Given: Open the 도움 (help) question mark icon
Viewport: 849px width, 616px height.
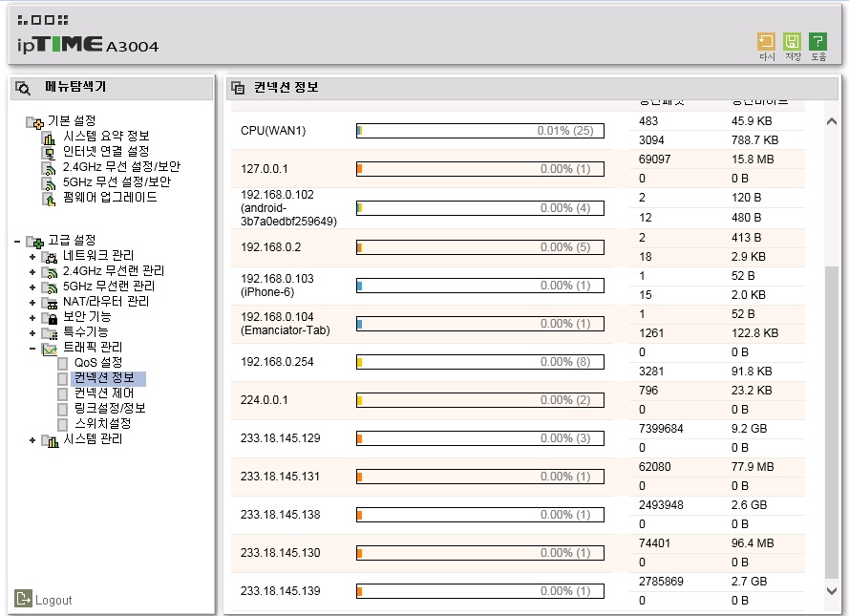Looking at the screenshot, I should point(817,42).
